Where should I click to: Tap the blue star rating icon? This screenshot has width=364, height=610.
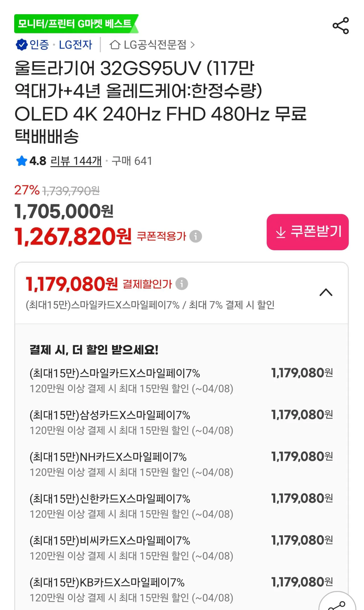[22, 161]
